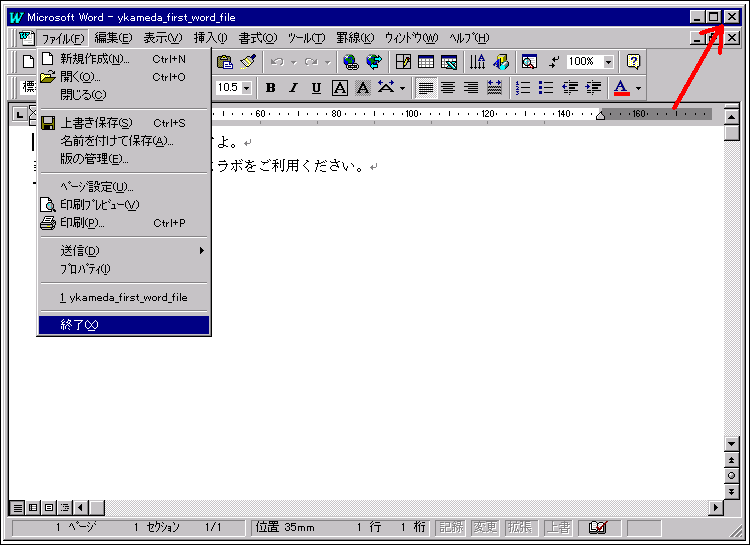The image size is (750, 545).
Task: Click the Paste clipboard icon
Action: [x=224, y=62]
